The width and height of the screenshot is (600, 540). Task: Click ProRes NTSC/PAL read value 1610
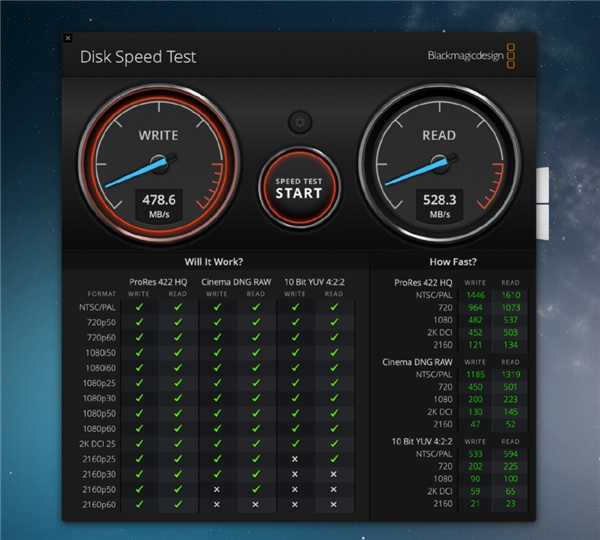pyautogui.click(x=511, y=295)
